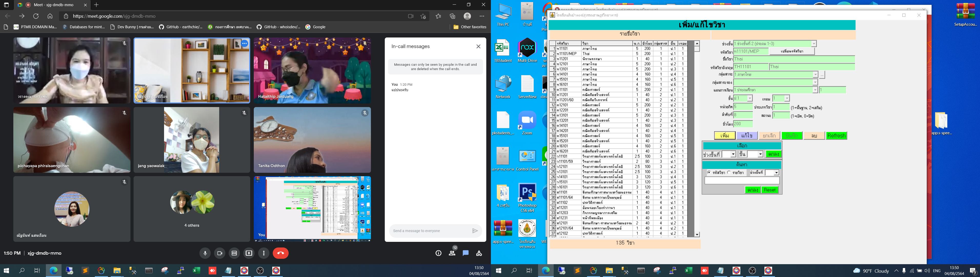Open meeting details info icon
Image resolution: width=980 pixels, height=277 pixels.
pyautogui.click(x=438, y=253)
